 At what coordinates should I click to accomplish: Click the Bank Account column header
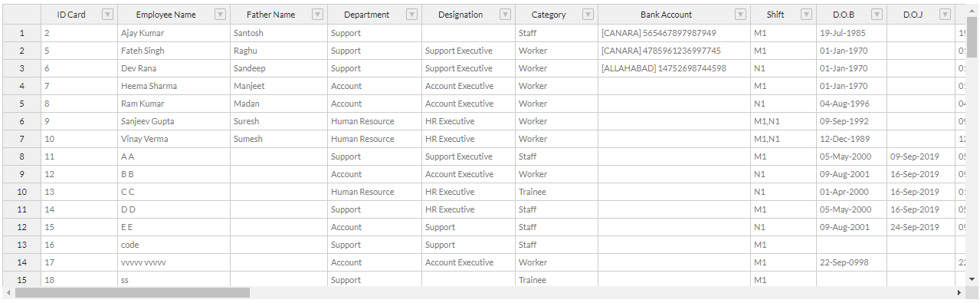[666, 15]
